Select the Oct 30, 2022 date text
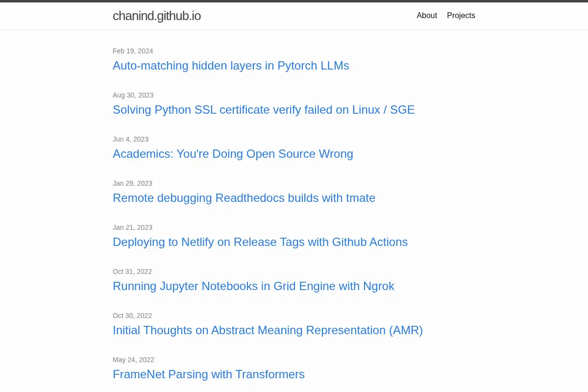Image resolution: width=588 pixels, height=392 pixels. click(132, 316)
